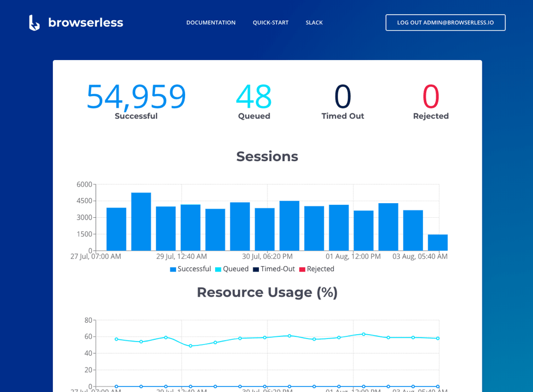Screen dimensions: 533x392
Task: Click the 1500 y-axis label
Action: [x=85, y=234]
